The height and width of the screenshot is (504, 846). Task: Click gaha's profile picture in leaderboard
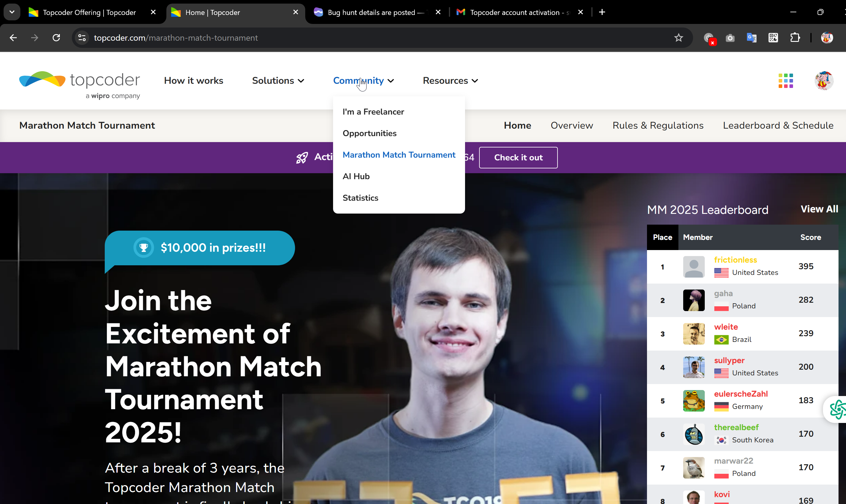(693, 300)
